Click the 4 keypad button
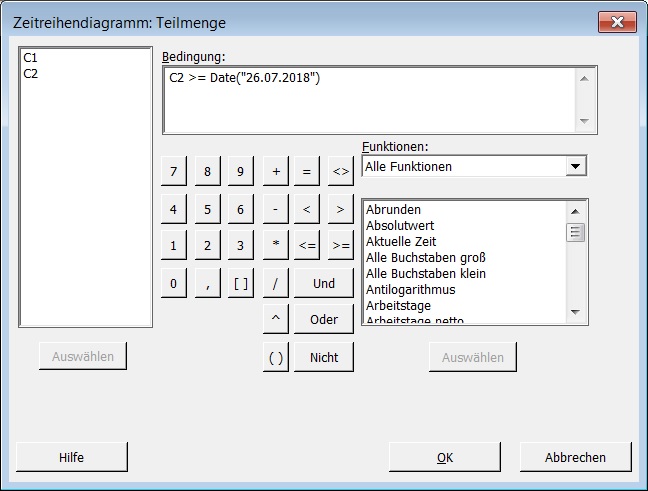Image resolution: width=648 pixels, height=491 pixels. [174, 209]
